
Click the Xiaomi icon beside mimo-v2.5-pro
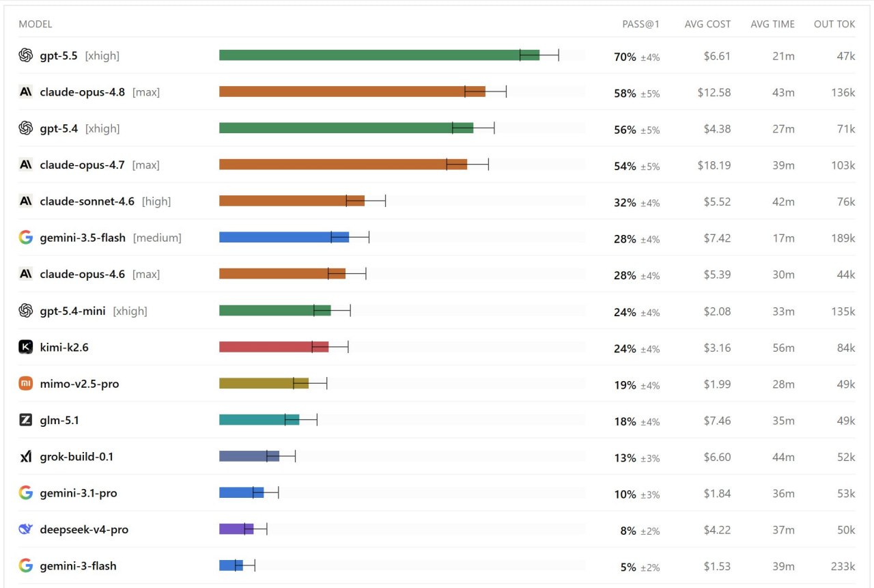(26, 384)
